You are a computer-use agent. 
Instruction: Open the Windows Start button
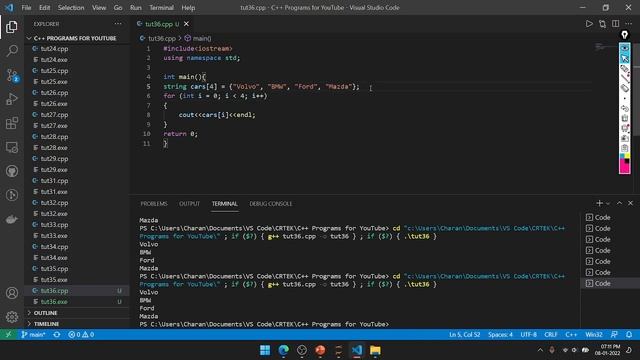click(265, 350)
